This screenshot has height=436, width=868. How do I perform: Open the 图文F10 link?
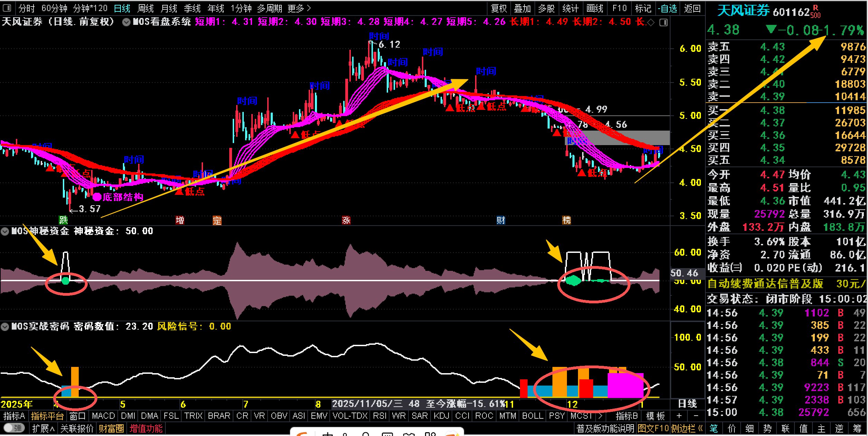[x=653, y=428]
